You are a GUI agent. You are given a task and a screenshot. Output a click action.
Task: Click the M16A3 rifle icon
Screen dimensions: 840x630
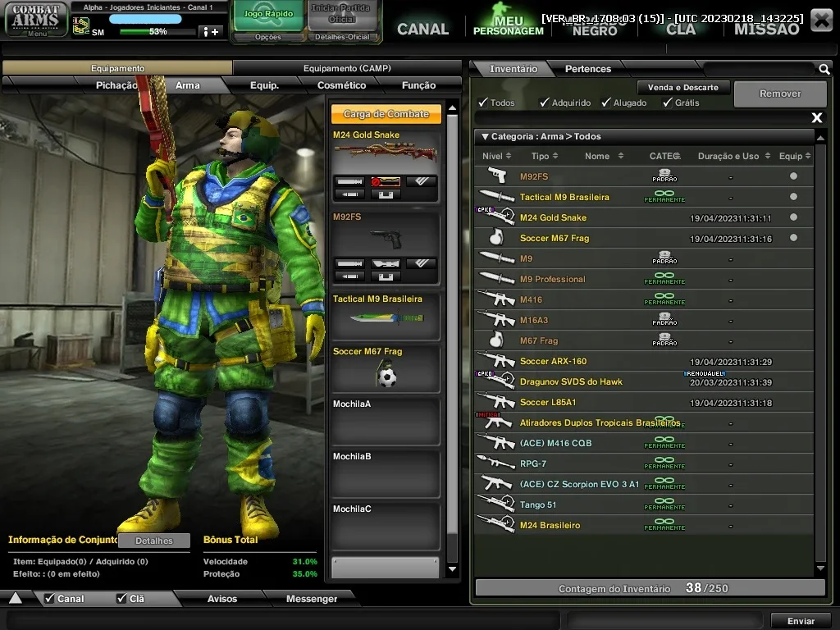pos(497,319)
